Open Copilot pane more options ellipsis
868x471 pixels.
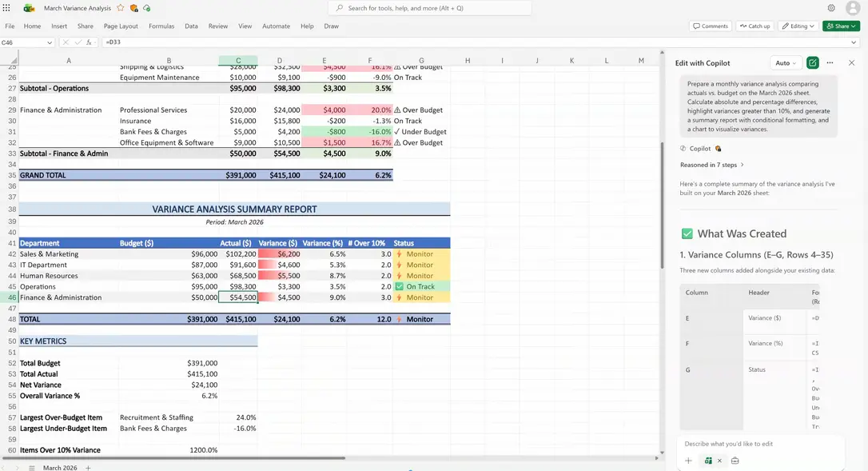[830, 62]
